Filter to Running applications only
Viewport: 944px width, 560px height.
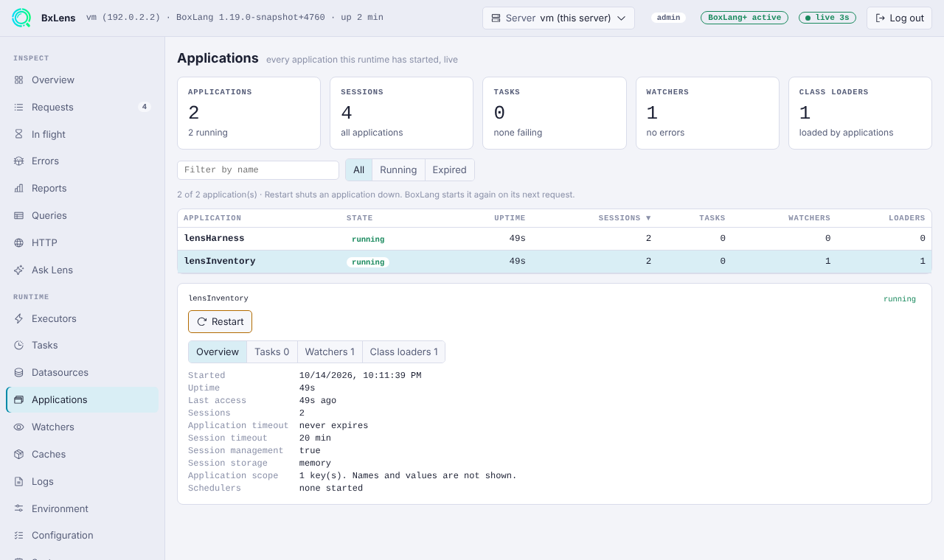point(398,169)
